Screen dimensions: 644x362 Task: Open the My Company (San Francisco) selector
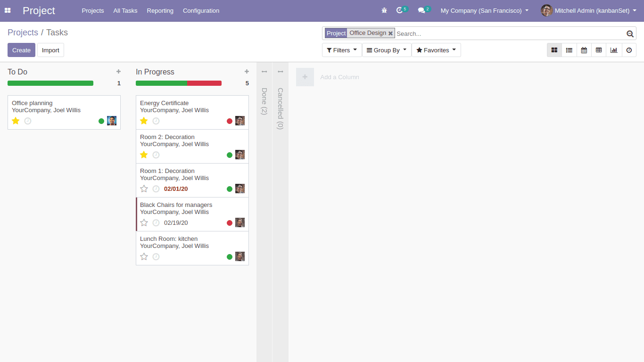point(484,10)
